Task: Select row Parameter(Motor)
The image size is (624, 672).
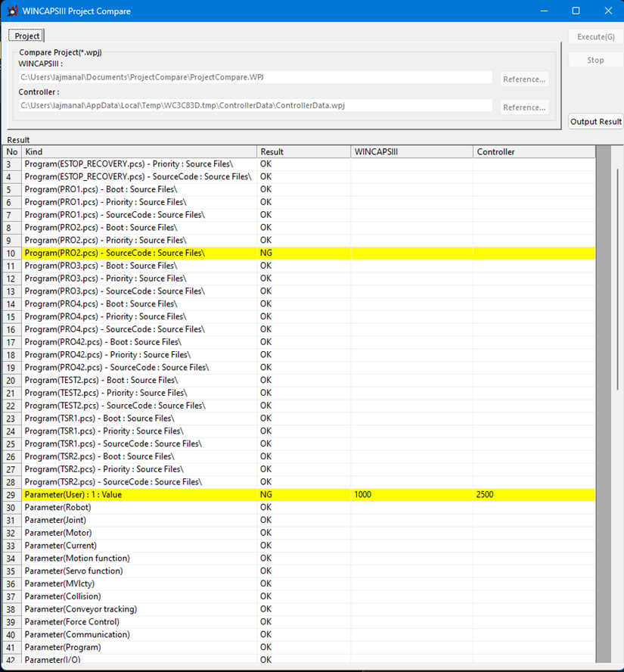Action: click(299, 533)
